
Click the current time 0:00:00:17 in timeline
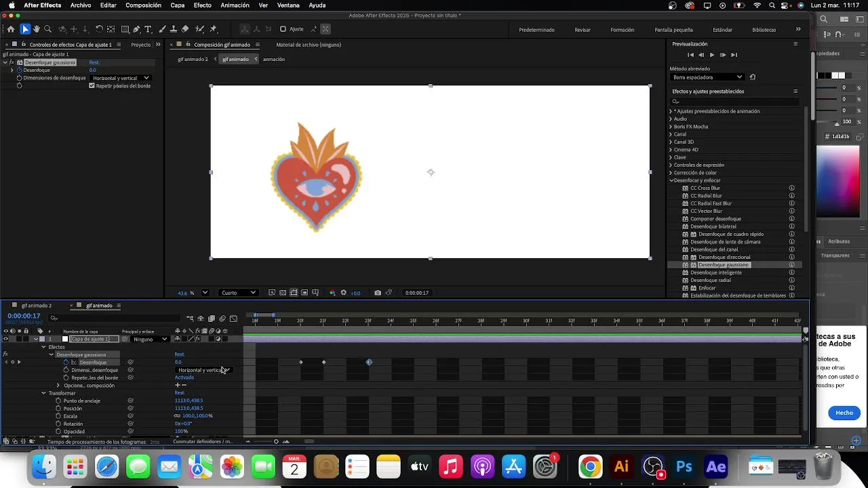coord(24,316)
